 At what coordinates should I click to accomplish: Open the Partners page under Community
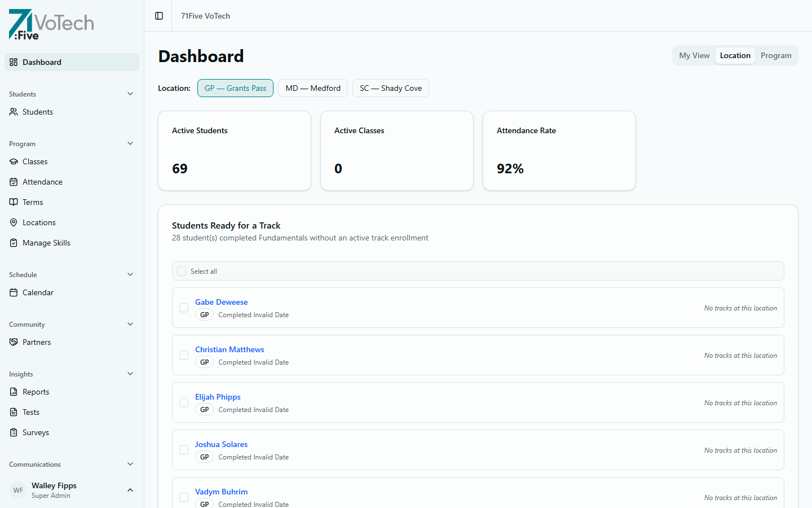(x=37, y=342)
